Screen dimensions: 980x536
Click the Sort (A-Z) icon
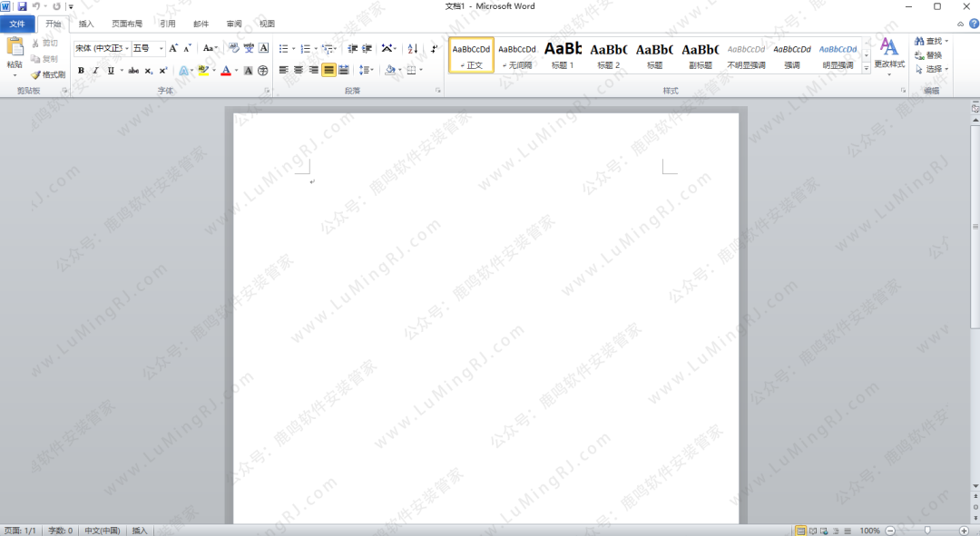[x=412, y=49]
